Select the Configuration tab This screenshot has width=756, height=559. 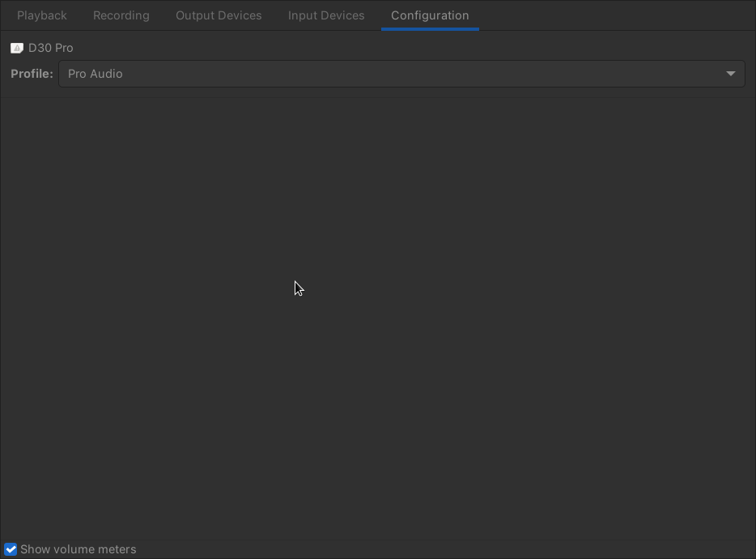(x=430, y=15)
